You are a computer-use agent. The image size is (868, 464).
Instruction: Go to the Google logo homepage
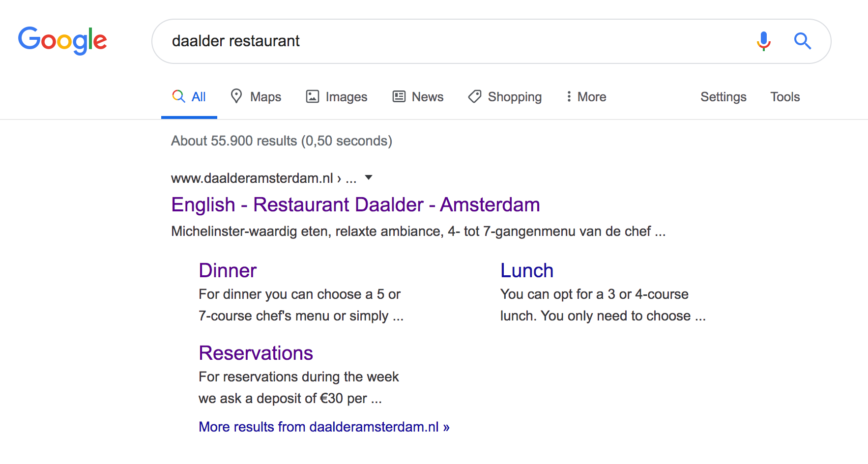click(62, 40)
